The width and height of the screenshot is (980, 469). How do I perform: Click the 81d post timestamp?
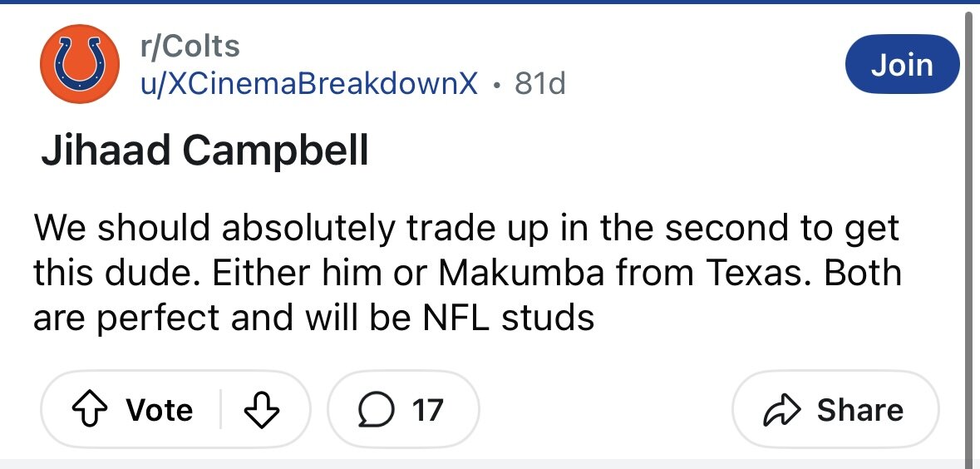click(540, 83)
